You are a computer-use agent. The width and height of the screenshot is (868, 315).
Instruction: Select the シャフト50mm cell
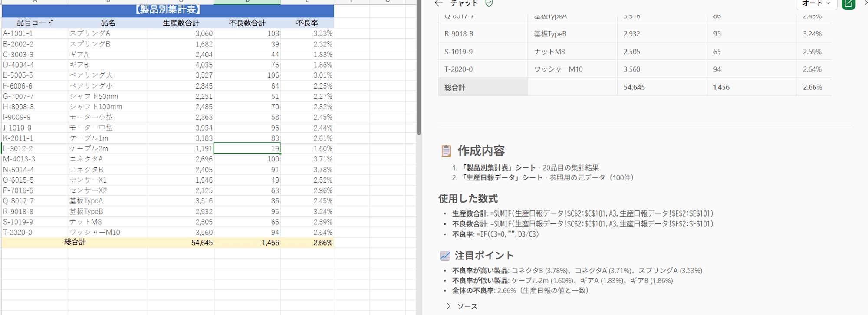pos(108,96)
